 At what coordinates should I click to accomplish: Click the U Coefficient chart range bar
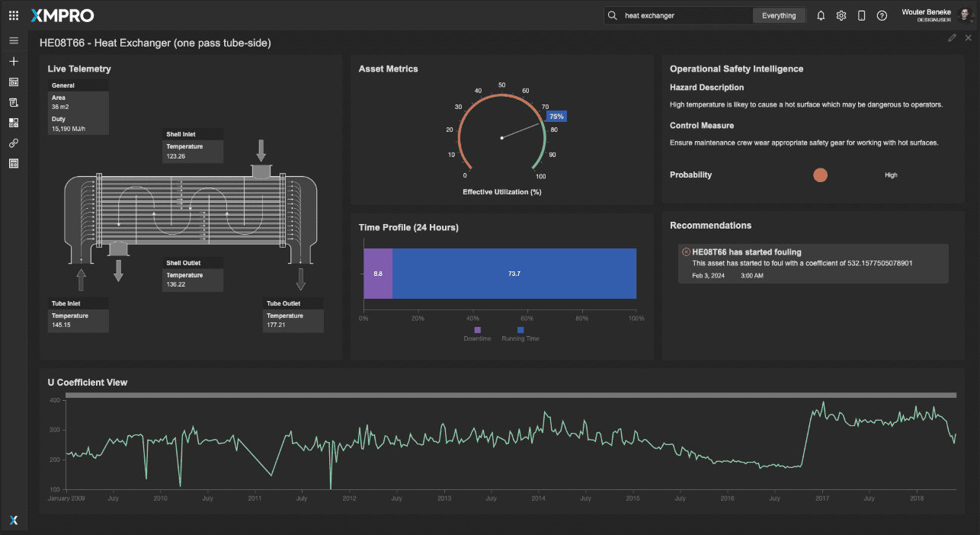coord(511,395)
